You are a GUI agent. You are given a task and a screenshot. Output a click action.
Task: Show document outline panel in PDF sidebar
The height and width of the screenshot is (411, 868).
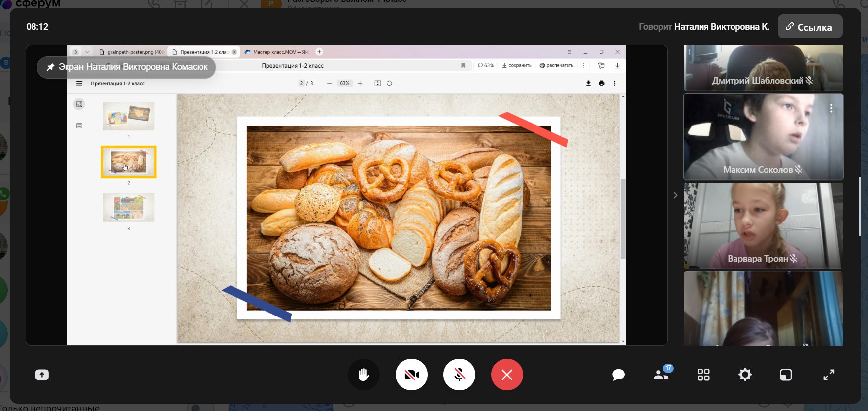tap(79, 126)
